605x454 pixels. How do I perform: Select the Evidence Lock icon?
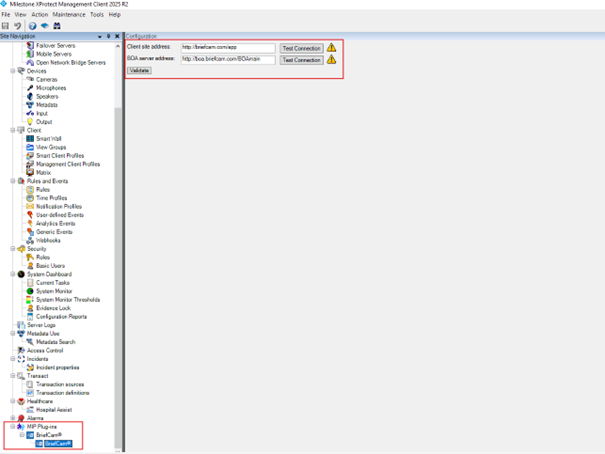coord(30,308)
